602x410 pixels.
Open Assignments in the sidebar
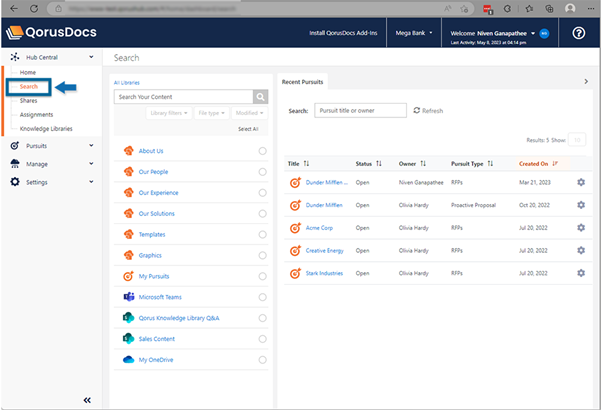pyautogui.click(x=36, y=114)
